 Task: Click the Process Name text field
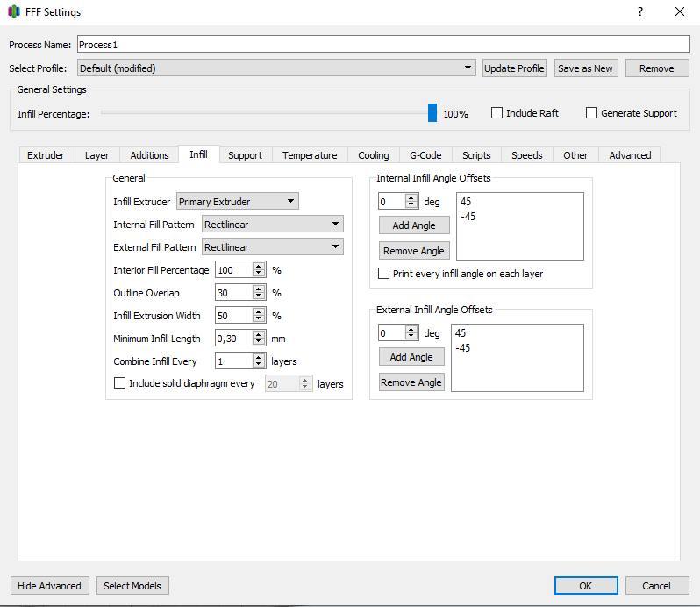383,45
